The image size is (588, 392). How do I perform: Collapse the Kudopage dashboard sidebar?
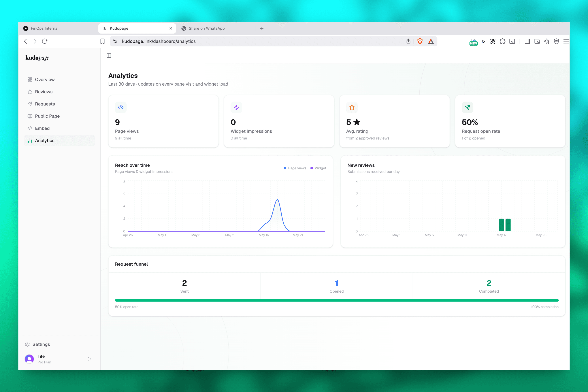[x=109, y=55]
